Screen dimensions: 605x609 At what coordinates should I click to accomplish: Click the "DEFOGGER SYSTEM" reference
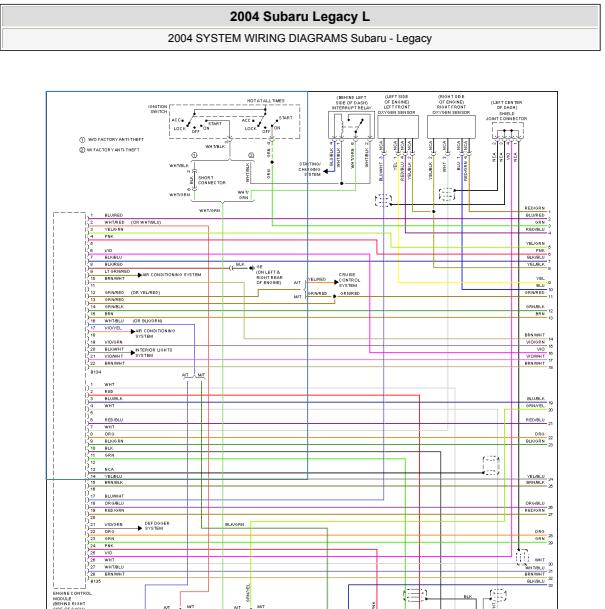coord(156,526)
